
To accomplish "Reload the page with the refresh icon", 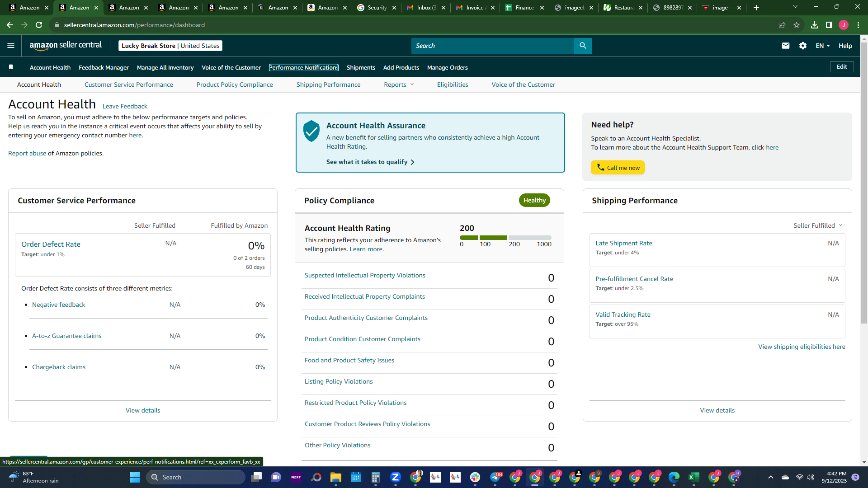I will click(39, 25).
